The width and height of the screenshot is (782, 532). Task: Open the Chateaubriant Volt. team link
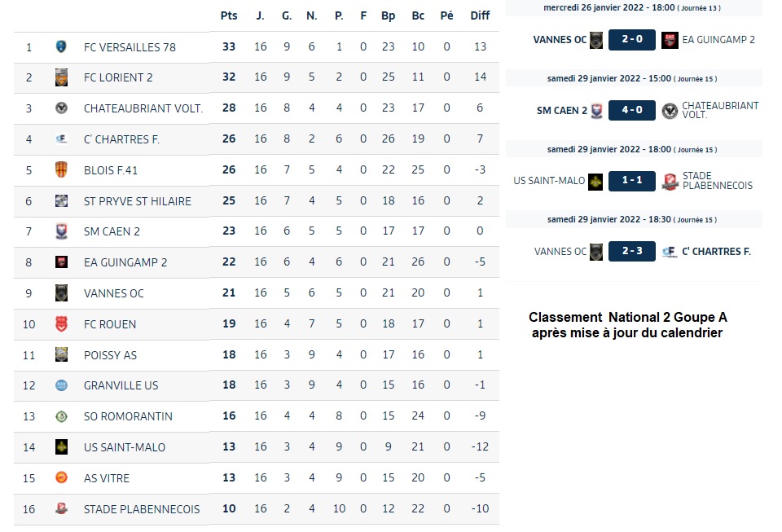pyautogui.click(x=143, y=108)
